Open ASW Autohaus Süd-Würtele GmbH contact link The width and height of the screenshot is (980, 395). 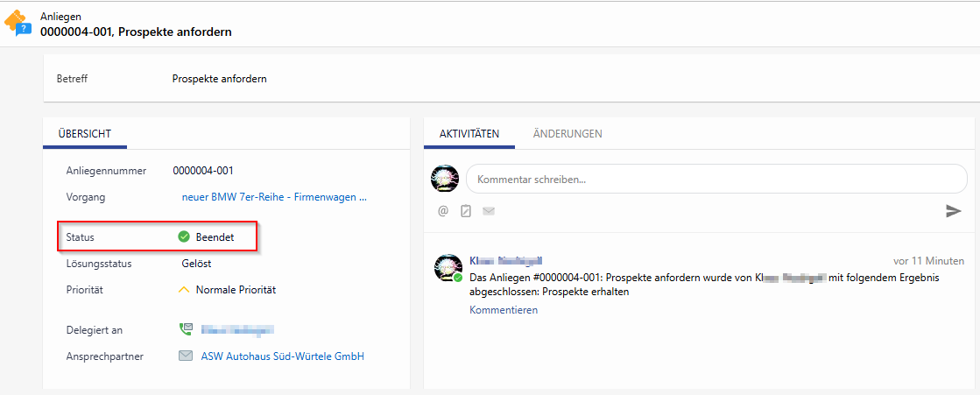[270, 356]
